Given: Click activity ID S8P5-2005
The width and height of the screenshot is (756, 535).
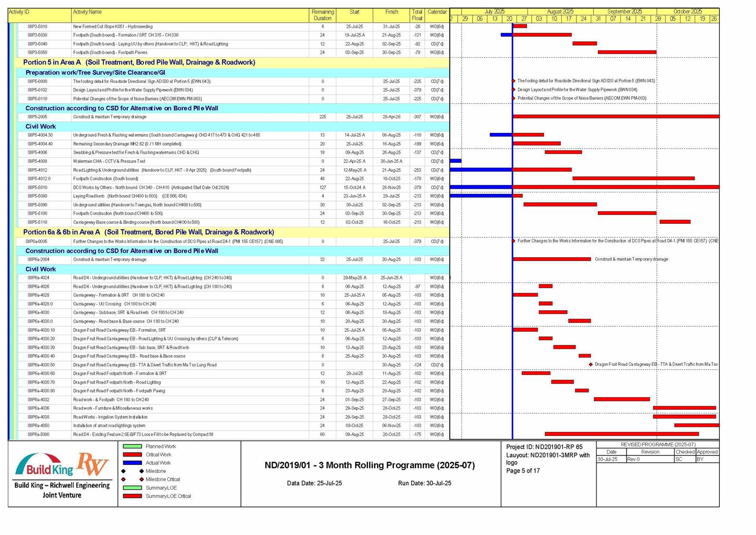Looking at the screenshot, I should (37, 117).
